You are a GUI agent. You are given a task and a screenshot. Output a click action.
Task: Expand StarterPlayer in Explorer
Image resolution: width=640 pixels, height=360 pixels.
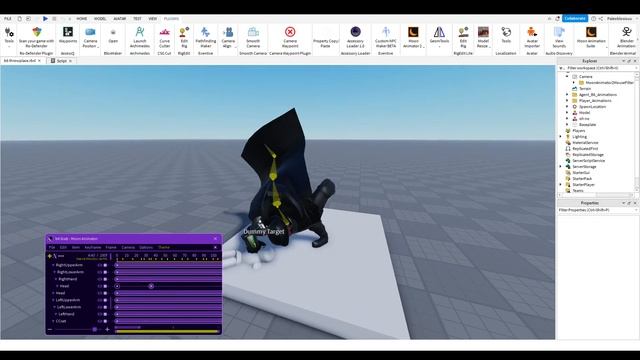[561, 184]
